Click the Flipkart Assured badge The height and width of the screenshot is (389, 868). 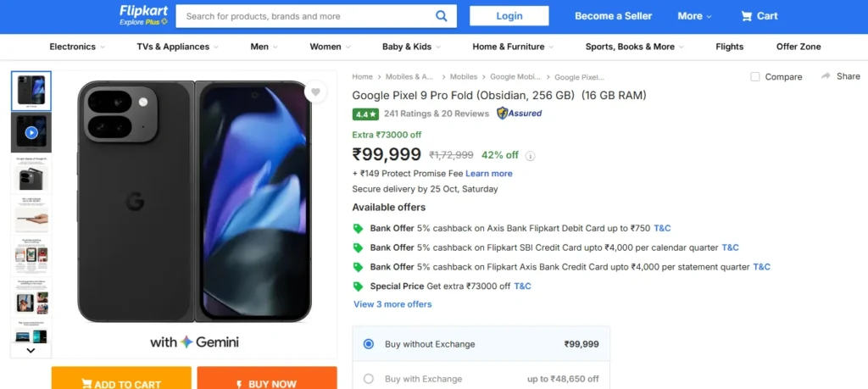[520, 113]
